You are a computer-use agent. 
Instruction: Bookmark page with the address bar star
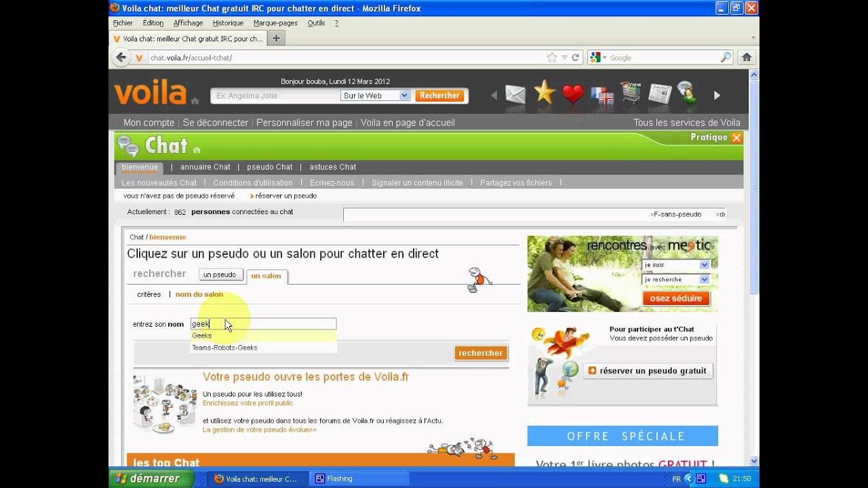(x=552, y=58)
